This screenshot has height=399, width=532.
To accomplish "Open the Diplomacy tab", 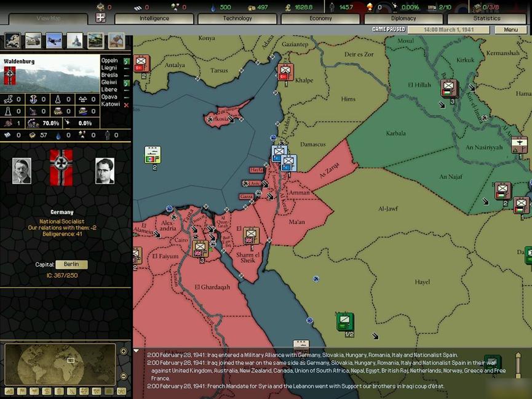I will [403, 18].
